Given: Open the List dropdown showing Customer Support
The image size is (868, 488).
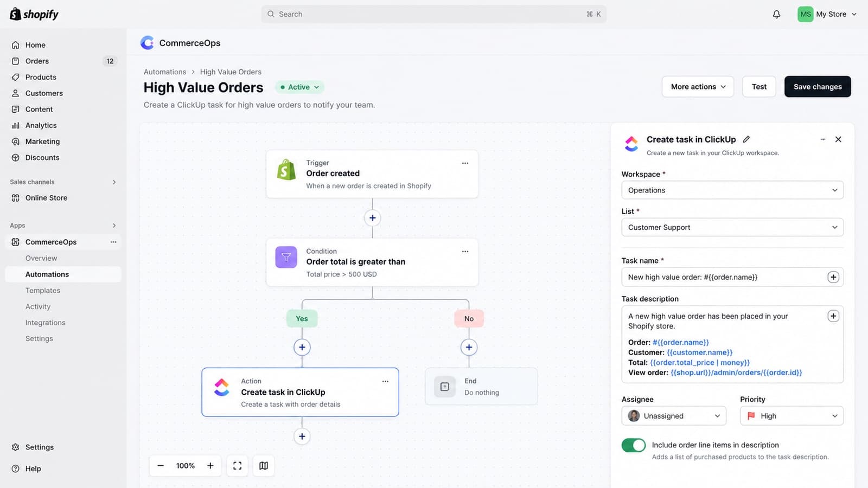Looking at the screenshot, I should (732, 227).
